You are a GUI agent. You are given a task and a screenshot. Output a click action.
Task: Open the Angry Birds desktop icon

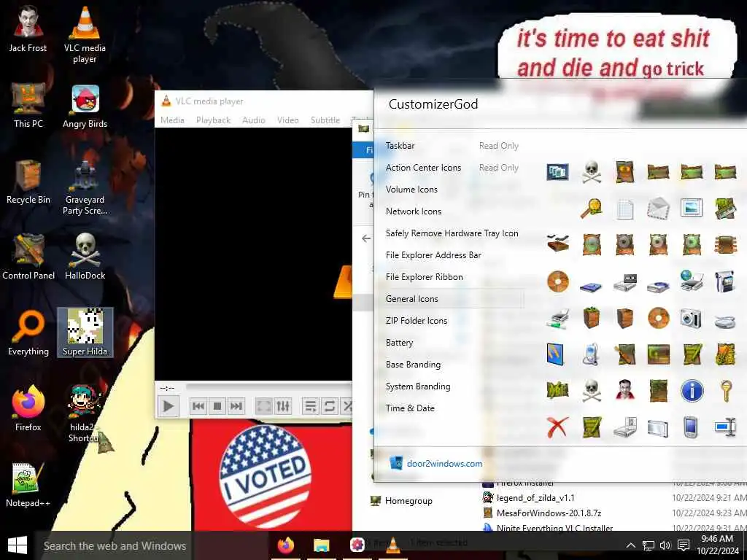(x=85, y=106)
